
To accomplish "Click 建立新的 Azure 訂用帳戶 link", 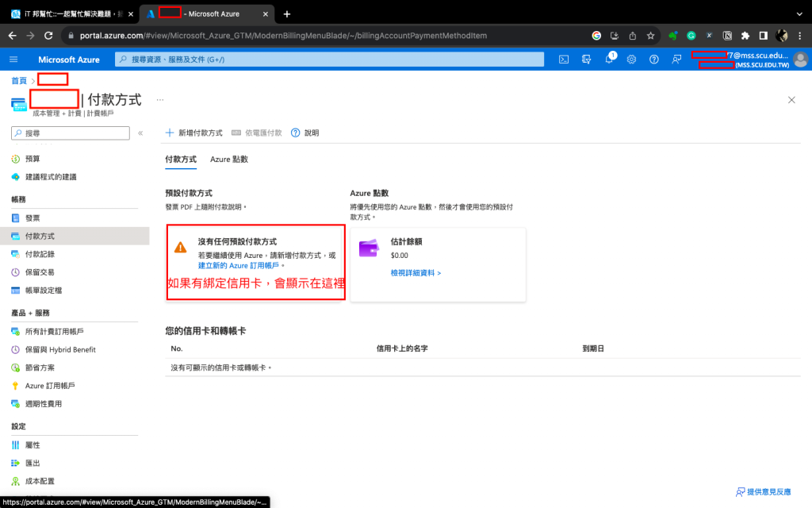I will coord(238,265).
